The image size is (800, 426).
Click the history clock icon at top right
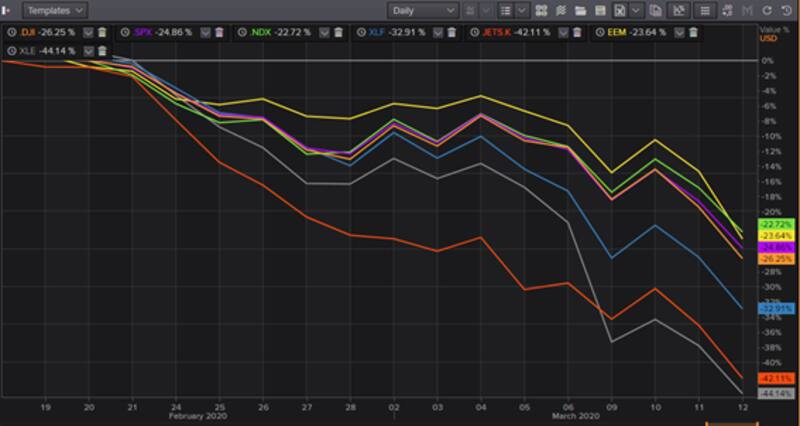(x=786, y=11)
